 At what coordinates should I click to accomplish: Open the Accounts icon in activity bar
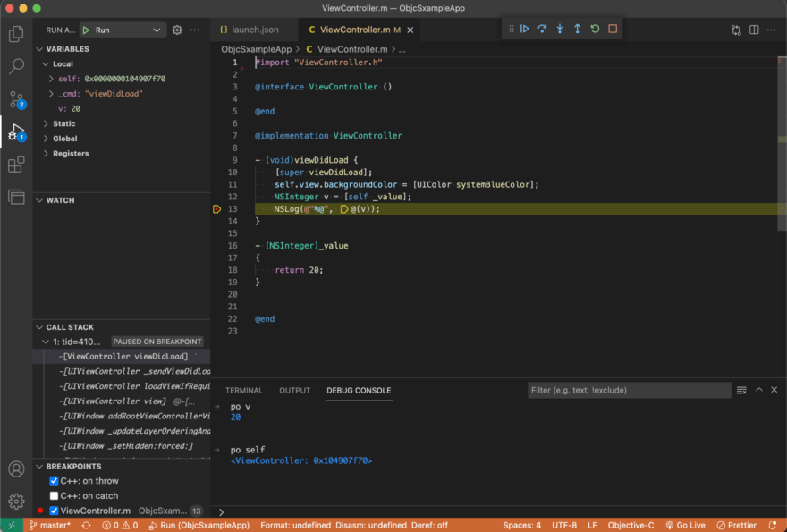17,469
